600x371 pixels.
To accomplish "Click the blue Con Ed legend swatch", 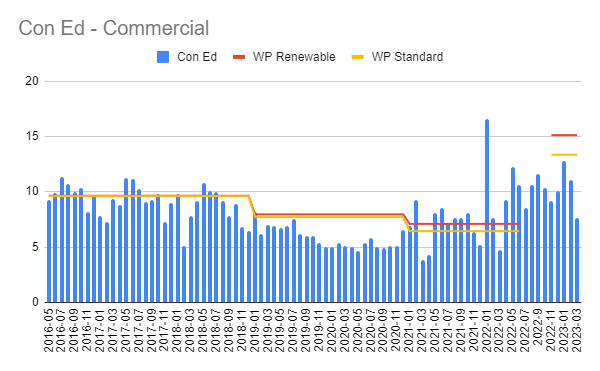I will (163, 57).
